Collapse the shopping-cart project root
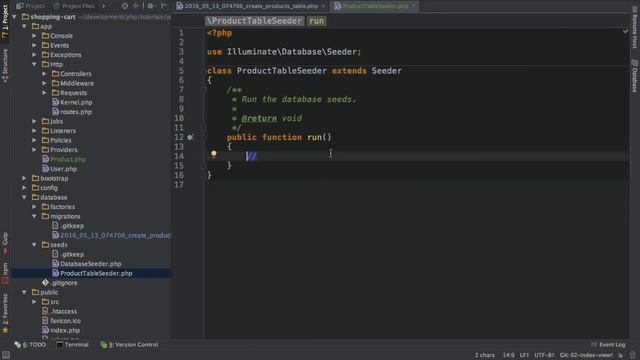Viewport: 640px width, 360px height. [x=15, y=17]
